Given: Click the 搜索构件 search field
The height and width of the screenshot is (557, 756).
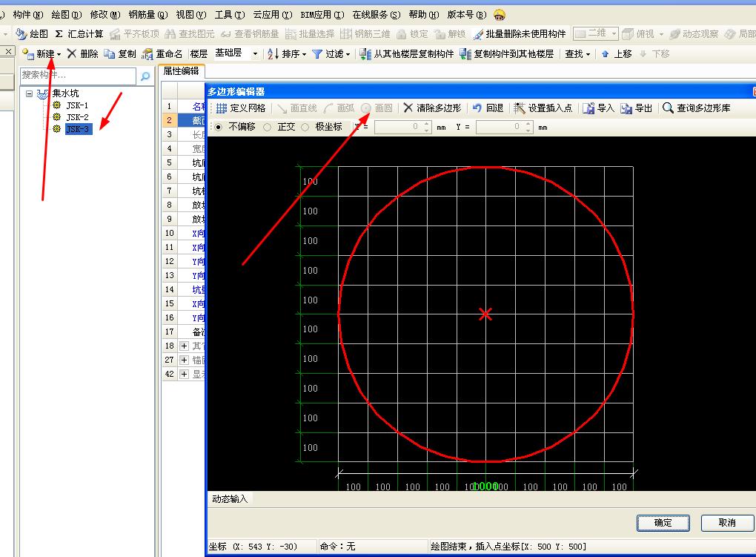Looking at the screenshot, I should (78, 76).
